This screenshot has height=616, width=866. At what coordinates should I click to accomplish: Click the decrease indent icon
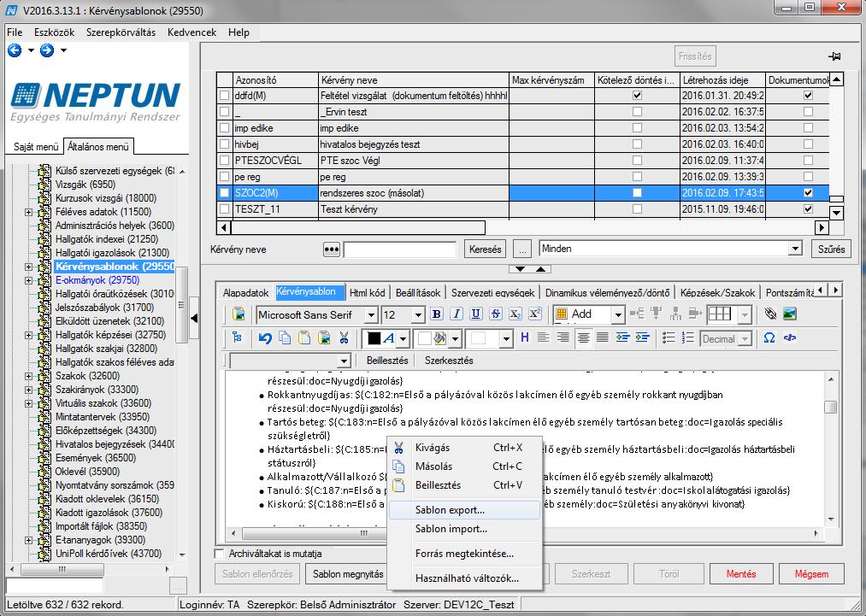coord(622,337)
